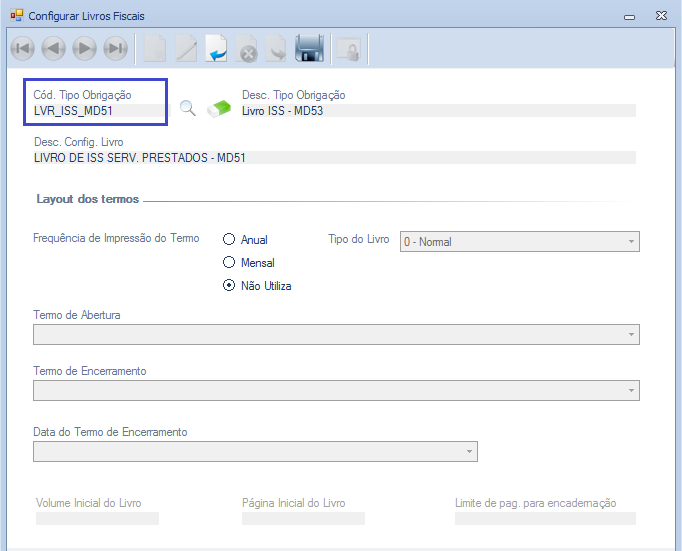Click the Página Inicial do Livro field
This screenshot has width=682, height=551.
(303, 518)
